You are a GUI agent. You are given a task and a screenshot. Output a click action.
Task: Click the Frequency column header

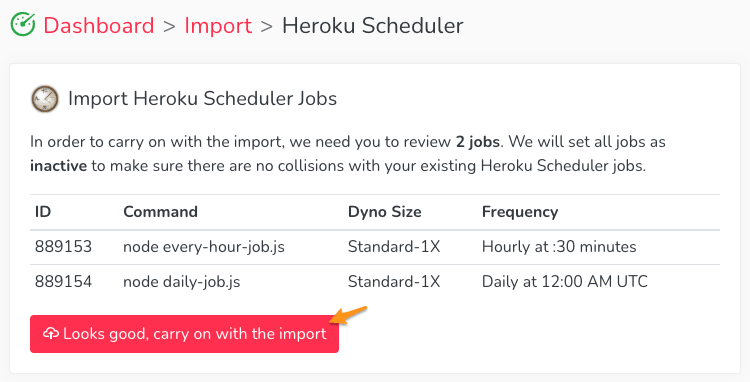pyautogui.click(x=520, y=212)
